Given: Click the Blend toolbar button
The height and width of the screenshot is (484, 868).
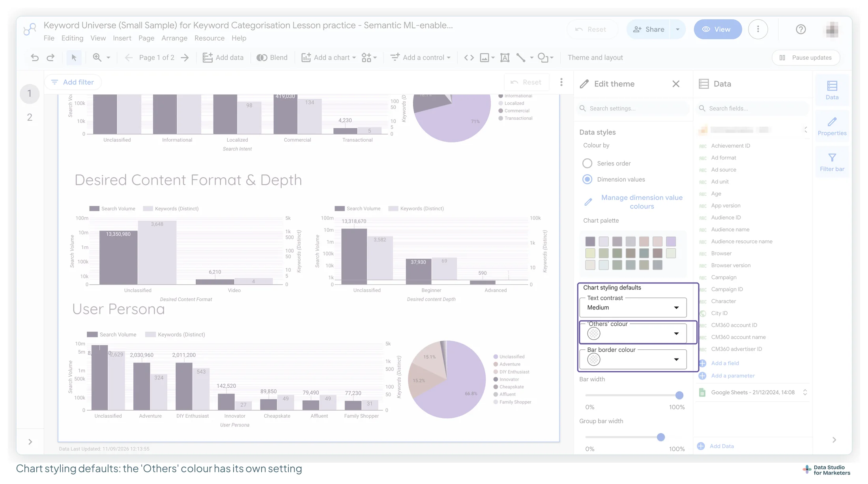Looking at the screenshot, I should point(272,58).
